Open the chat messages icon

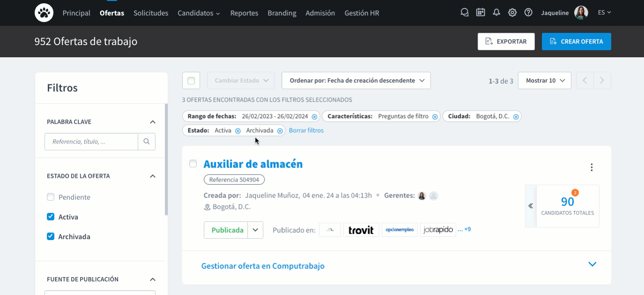465,13
